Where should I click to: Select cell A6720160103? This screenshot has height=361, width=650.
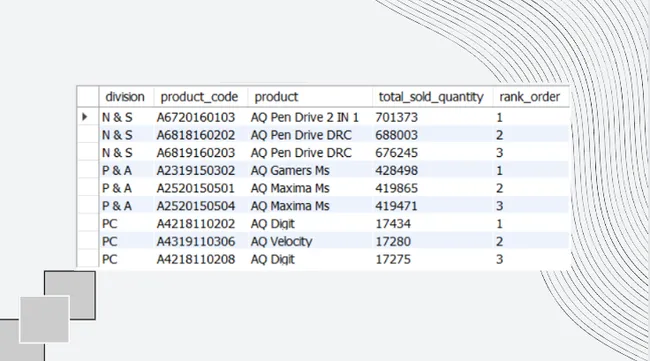(x=196, y=118)
